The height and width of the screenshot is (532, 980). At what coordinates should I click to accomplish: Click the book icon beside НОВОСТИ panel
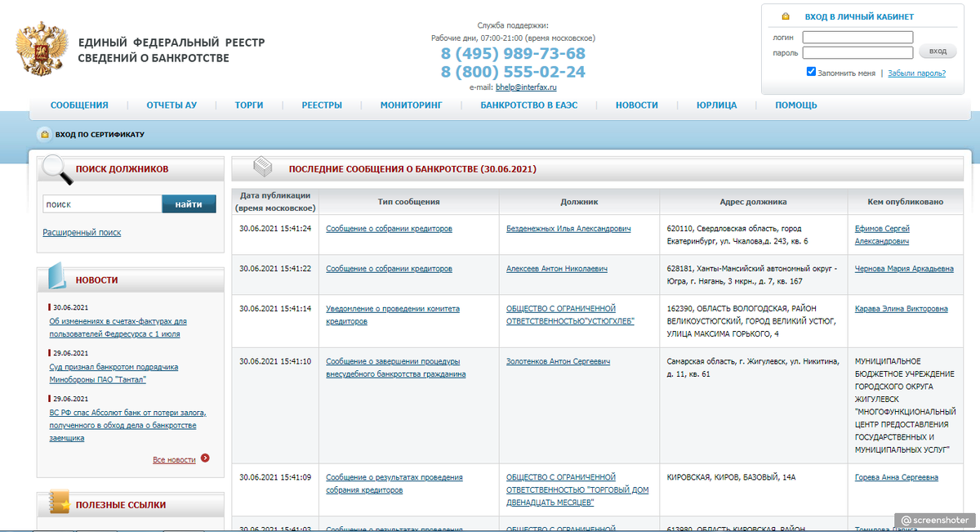(x=57, y=278)
